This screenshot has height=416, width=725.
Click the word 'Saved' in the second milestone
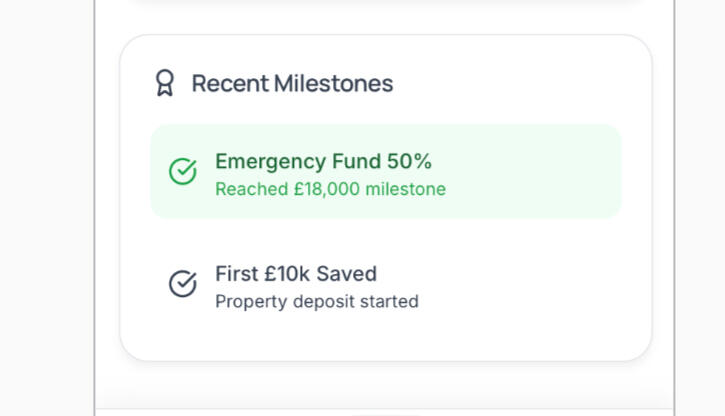tap(346, 274)
